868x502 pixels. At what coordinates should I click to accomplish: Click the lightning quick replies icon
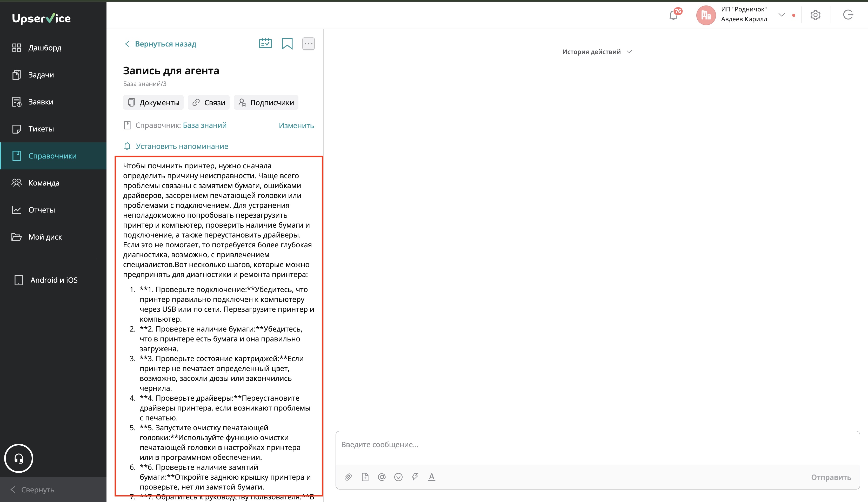(415, 477)
